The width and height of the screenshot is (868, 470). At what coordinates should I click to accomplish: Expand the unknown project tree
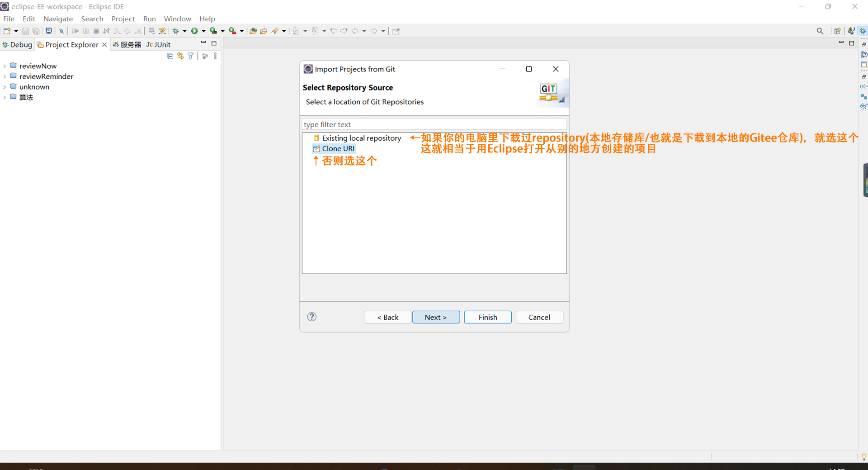pyautogui.click(x=5, y=87)
